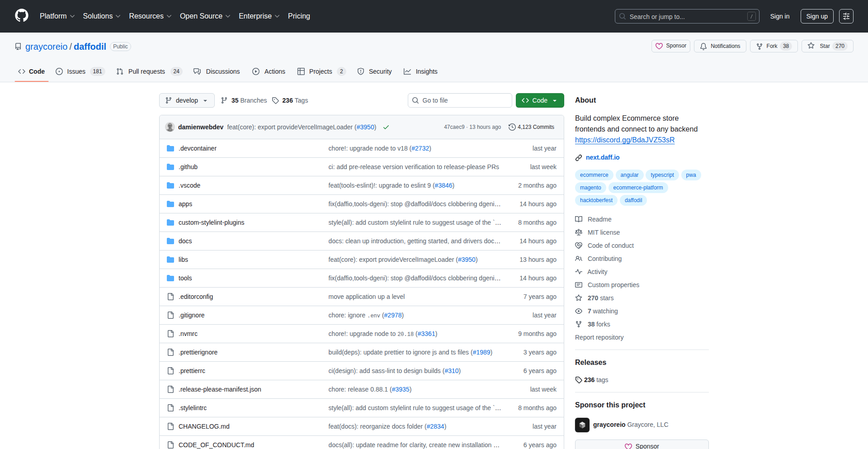Expand the Resources menu

150,16
